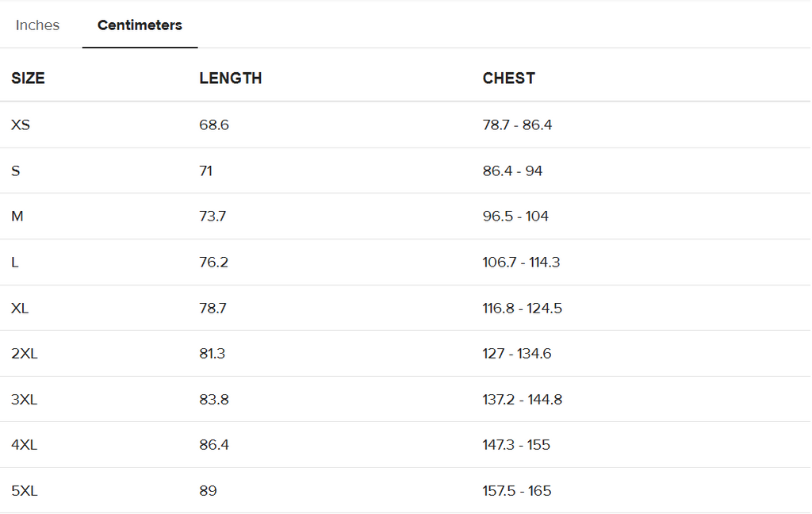Click XS length value 68.6
Screen dimensions: 812x514
click(214, 125)
